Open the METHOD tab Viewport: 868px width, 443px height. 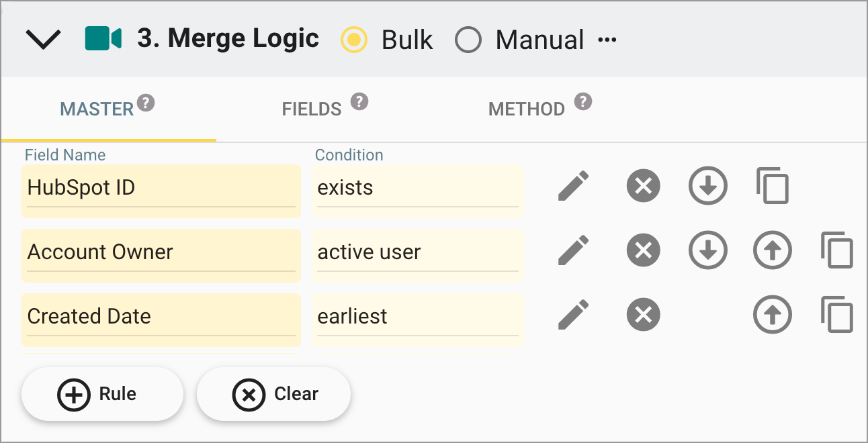tap(527, 108)
